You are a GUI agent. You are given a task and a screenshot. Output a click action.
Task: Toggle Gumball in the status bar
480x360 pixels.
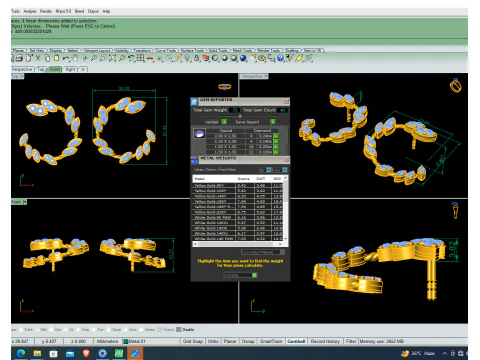pyautogui.click(x=296, y=341)
